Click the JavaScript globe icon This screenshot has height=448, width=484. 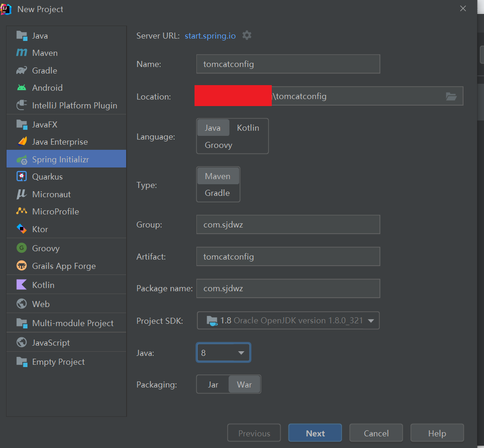pyautogui.click(x=21, y=342)
